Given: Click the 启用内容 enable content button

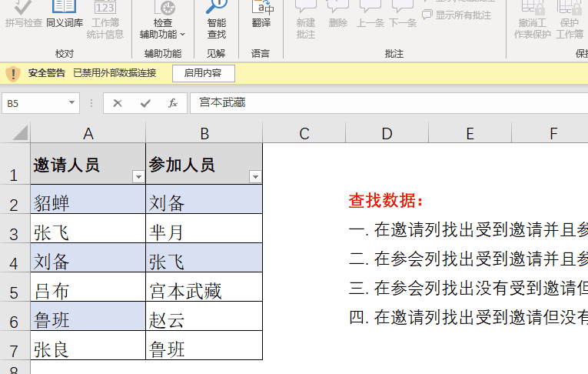Looking at the screenshot, I should pos(203,73).
